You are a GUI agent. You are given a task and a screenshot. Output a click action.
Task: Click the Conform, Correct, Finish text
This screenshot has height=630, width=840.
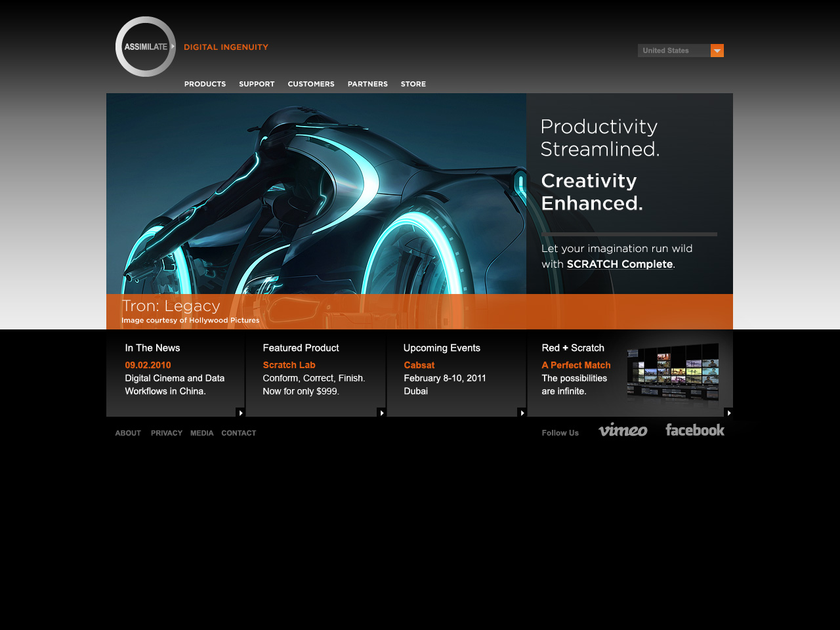[314, 378]
